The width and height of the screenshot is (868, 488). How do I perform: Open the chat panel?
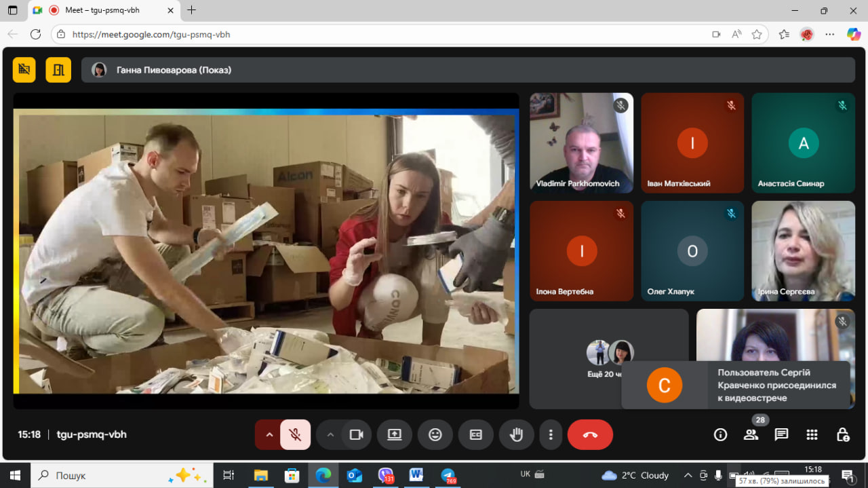(781, 435)
